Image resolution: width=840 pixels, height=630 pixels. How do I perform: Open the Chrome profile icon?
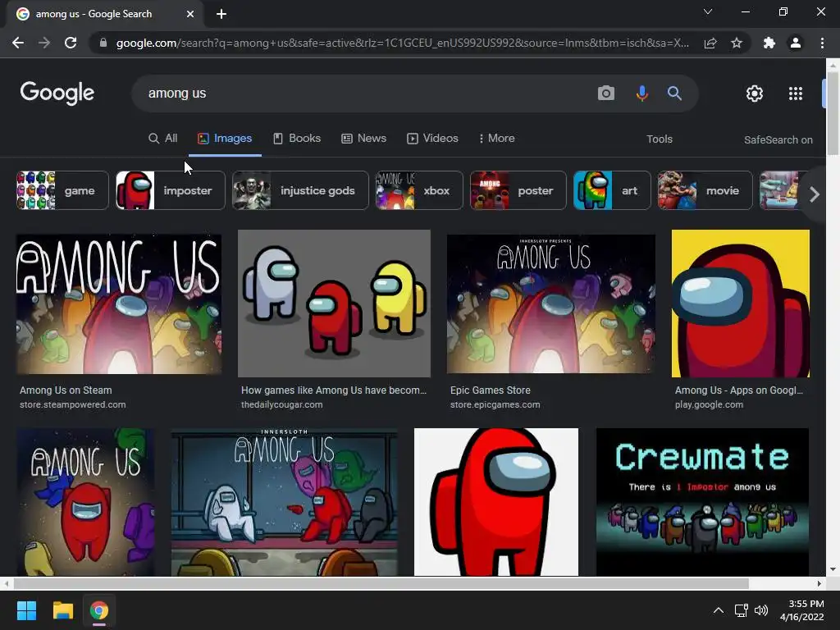tap(796, 43)
